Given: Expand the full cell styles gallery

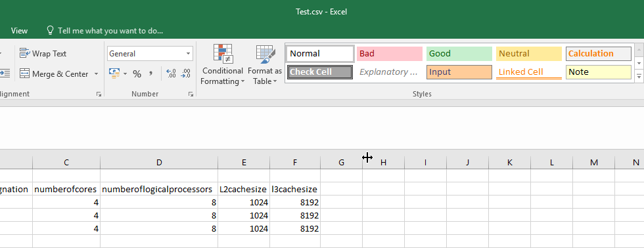Looking at the screenshot, I should pyautogui.click(x=639, y=76).
